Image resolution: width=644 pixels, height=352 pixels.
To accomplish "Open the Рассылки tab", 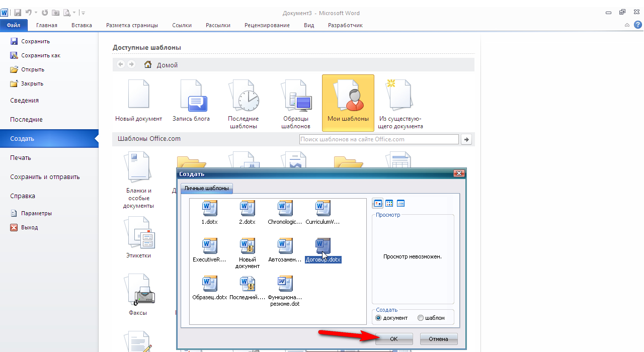I will pyautogui.click(x=218, y=25).
